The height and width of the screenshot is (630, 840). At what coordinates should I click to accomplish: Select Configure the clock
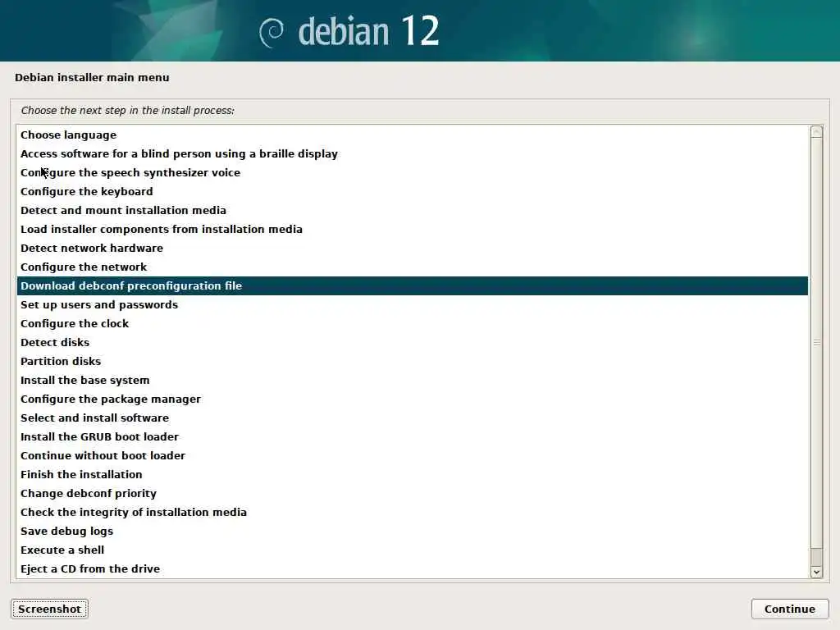point(412,323)
